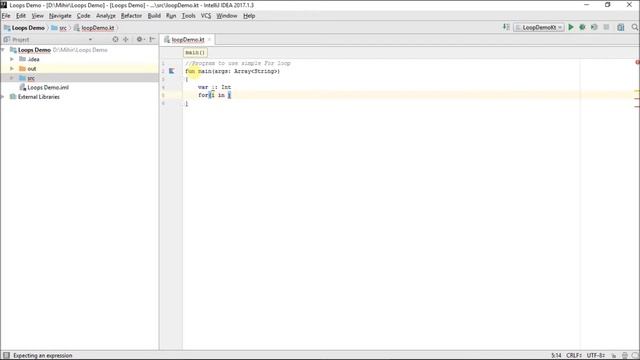Expand External Libraries node
Screen dimensions: 640x360
tap(3, 97)
